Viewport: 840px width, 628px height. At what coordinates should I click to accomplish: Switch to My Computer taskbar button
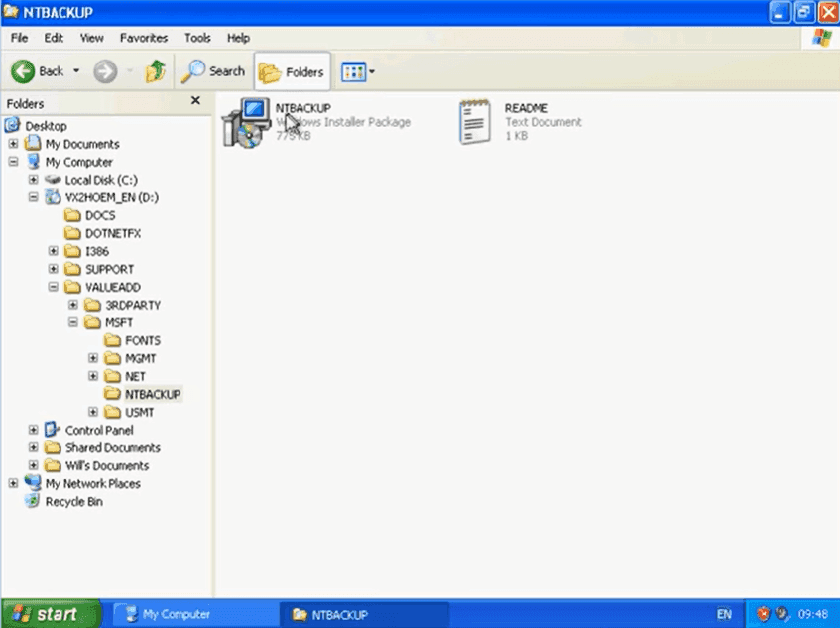[x=194, y=614]
